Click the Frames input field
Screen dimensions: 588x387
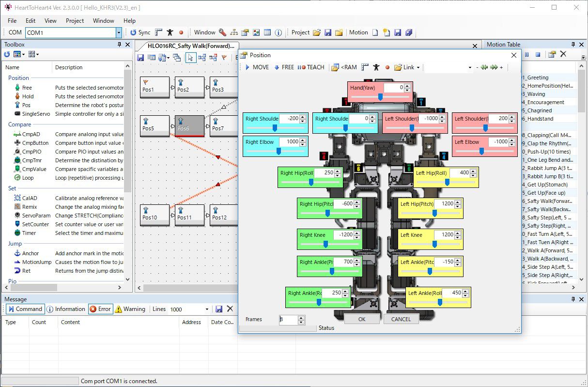(289, 320)
